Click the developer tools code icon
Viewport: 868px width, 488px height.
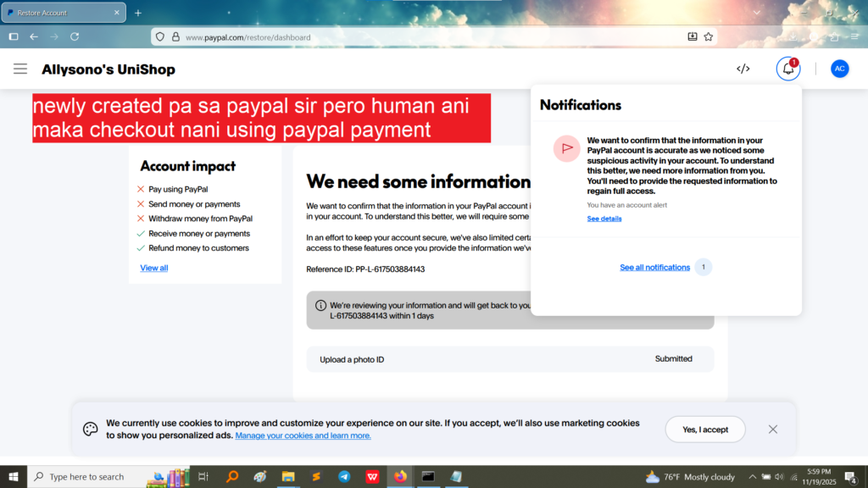tap(743, 69)
